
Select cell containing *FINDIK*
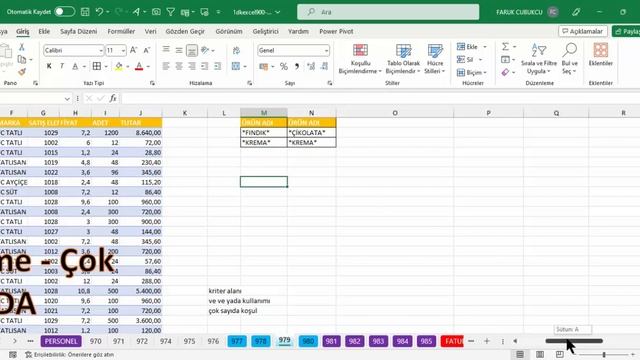point(264,133)
